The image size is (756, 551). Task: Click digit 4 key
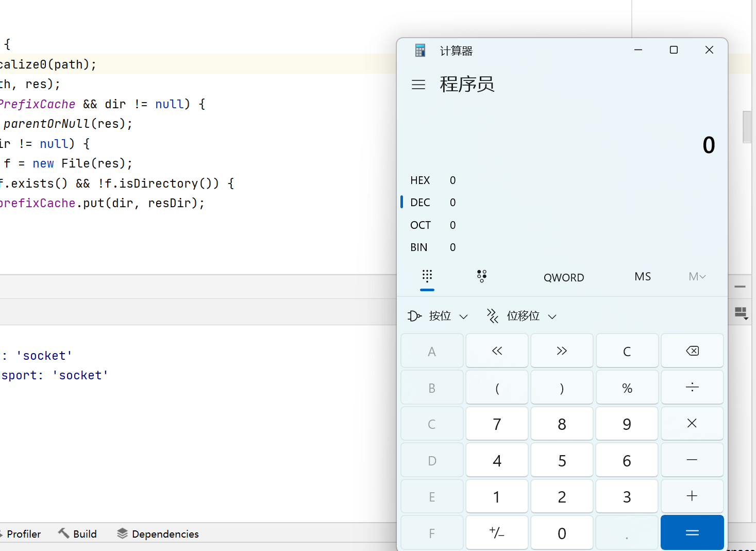tap(497, 460)
